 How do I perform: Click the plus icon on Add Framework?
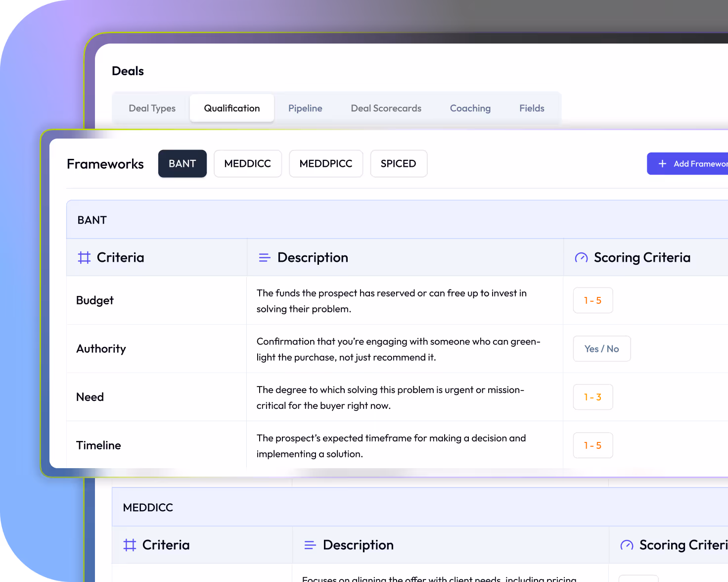pyautogui.click(x=662, y=163)
